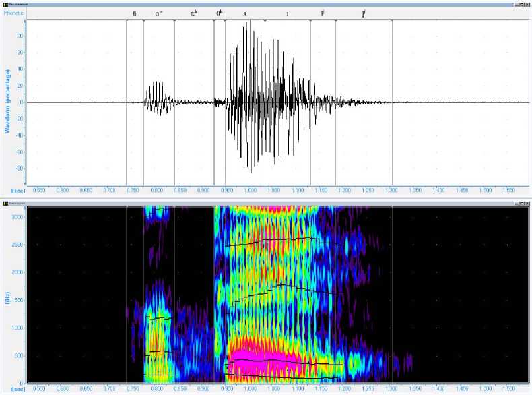Select the 'ɪ' phonetic segment label

[x=288, y=13]
